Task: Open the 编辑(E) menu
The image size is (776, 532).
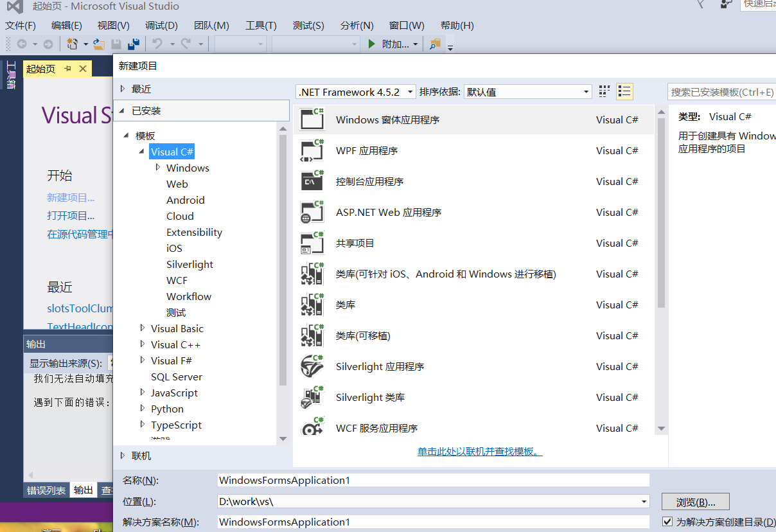Action: coord(67,26)
